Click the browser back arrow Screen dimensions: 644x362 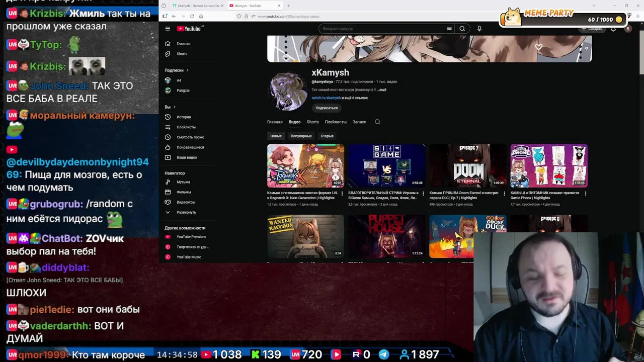(174, 16)
